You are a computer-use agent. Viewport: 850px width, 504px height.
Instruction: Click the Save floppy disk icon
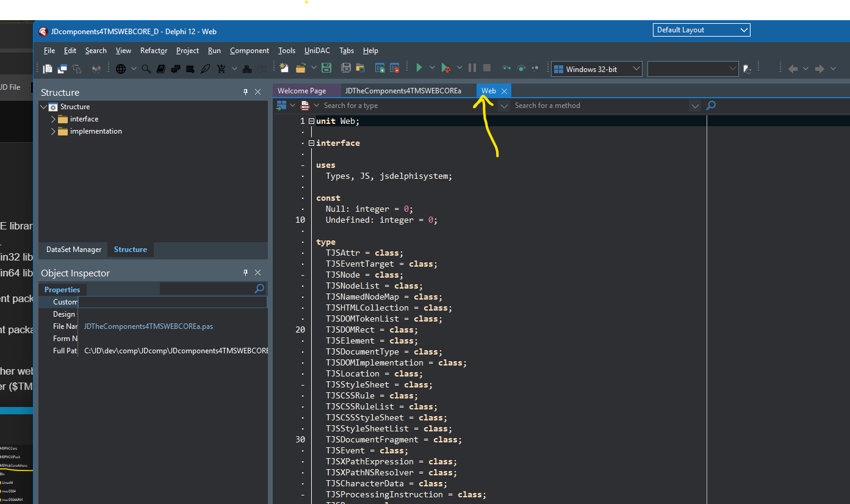coord(326,68)
